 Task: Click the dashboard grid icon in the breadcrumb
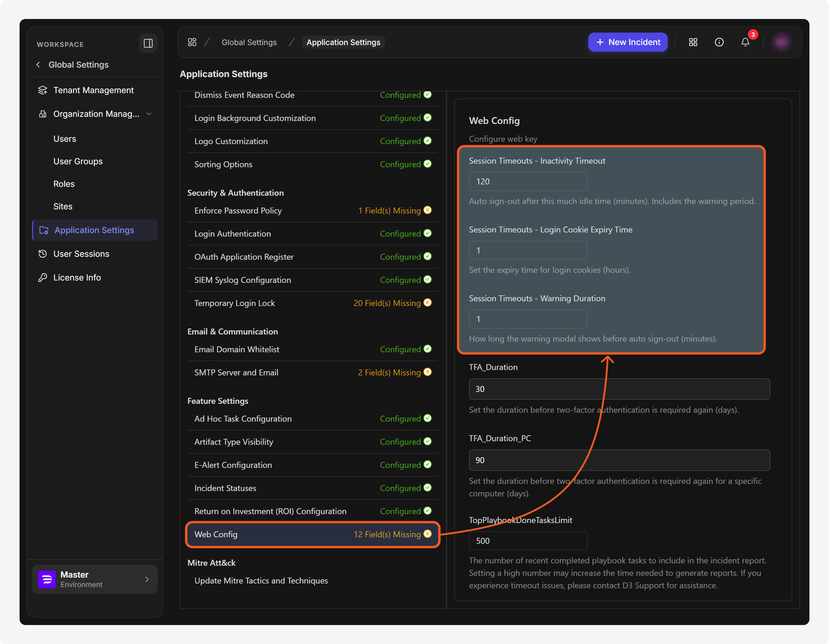pos(192,42)
